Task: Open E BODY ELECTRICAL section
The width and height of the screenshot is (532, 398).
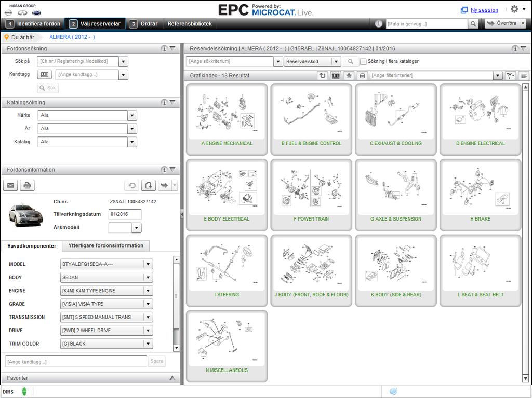Action: [227, 195]
